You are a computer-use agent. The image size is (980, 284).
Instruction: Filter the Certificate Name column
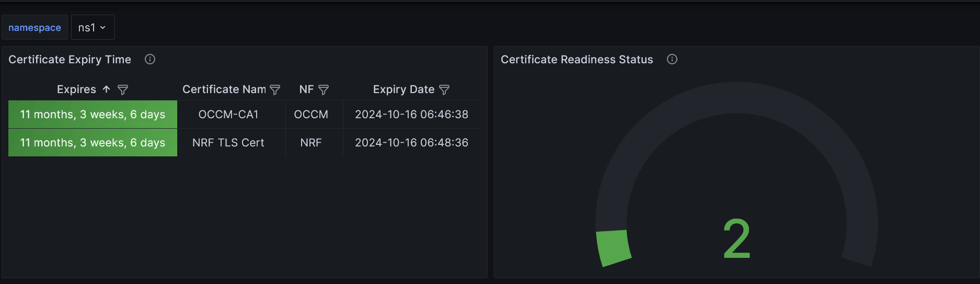point(275,90)
